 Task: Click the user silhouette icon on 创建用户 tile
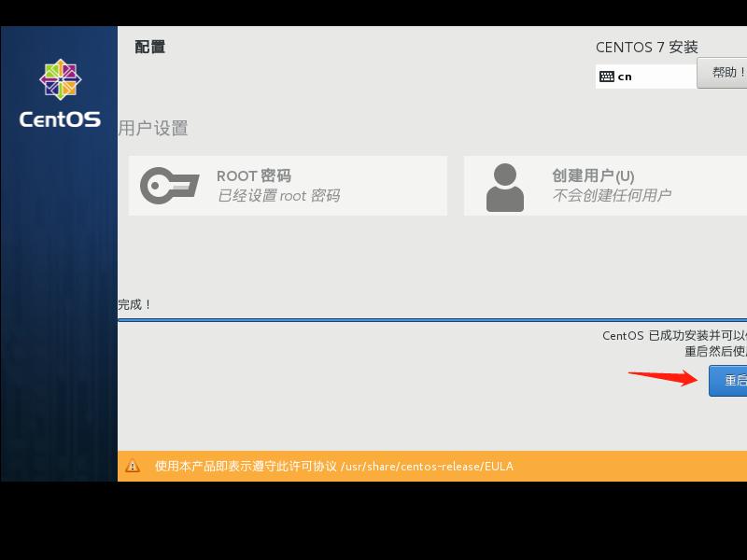(x=505, y=184)
